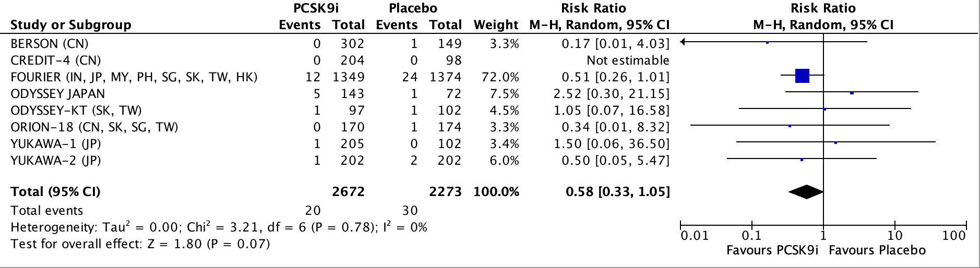
Task: Select the ORION-18 study label
Action: click(x=94, y=127)
